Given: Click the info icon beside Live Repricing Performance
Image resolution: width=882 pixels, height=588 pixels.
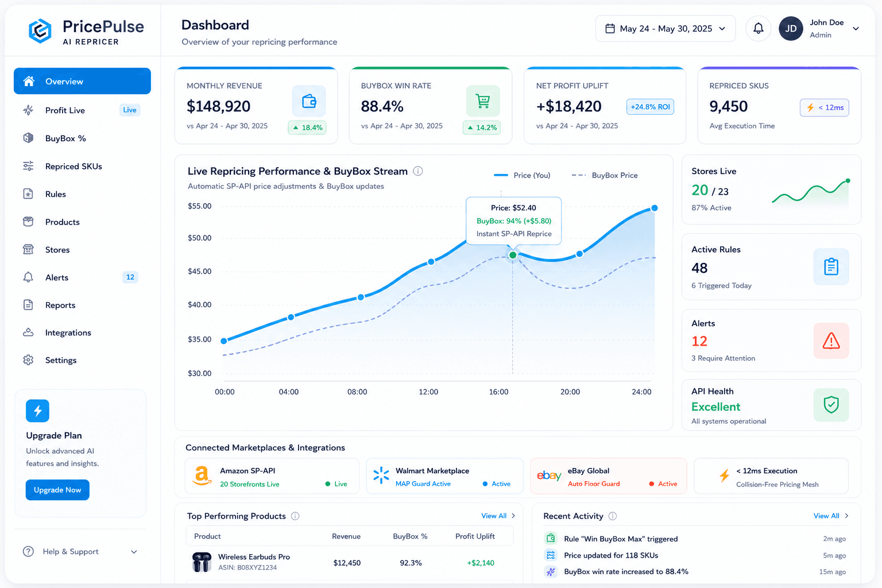Looking at the screenshot, I should 418,171.
